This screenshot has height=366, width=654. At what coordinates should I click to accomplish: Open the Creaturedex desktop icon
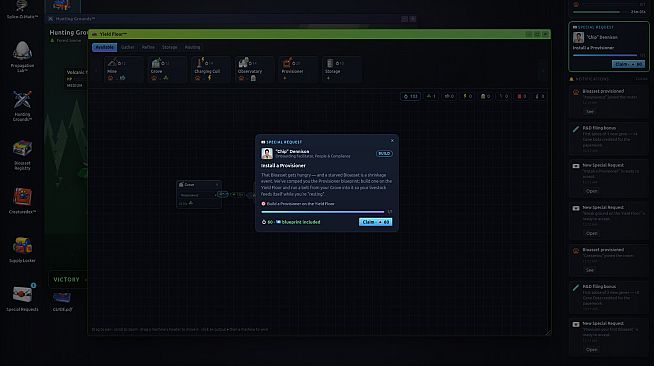point(22,201)
